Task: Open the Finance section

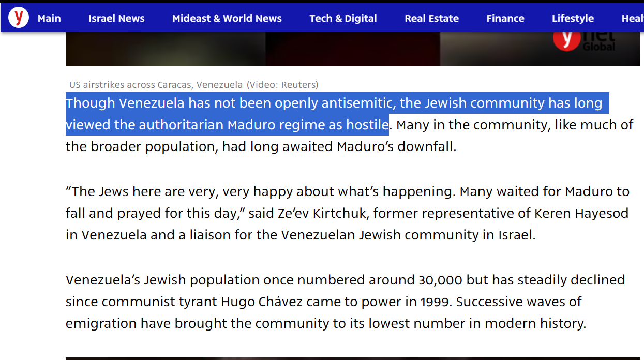Action: [505, 19]
